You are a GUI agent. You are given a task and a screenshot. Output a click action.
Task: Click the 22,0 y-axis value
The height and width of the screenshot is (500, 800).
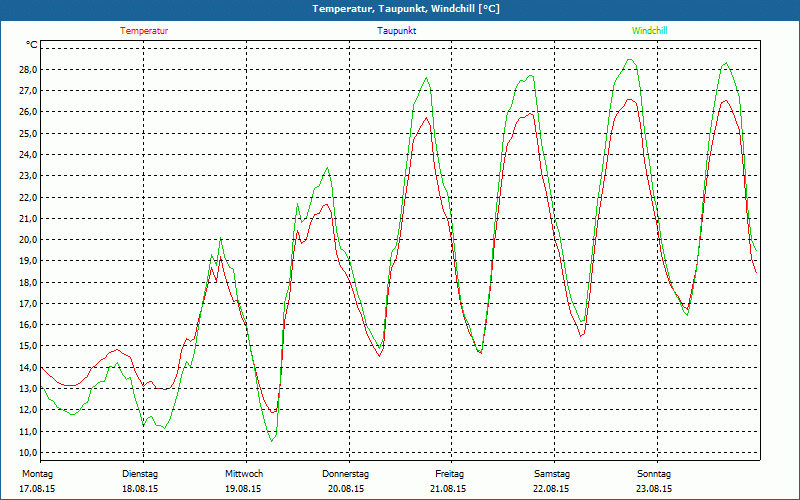28,197
